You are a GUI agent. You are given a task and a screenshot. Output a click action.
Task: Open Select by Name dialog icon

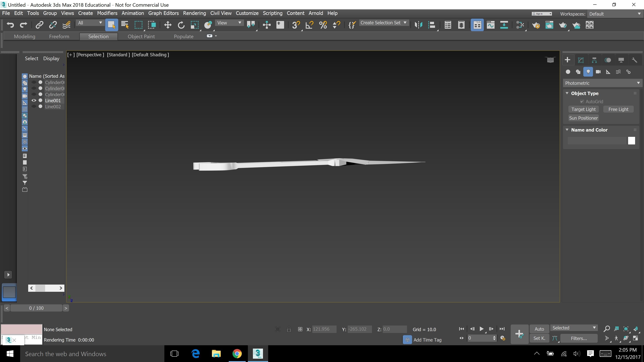pyautogui.click(x=125, y=25)
